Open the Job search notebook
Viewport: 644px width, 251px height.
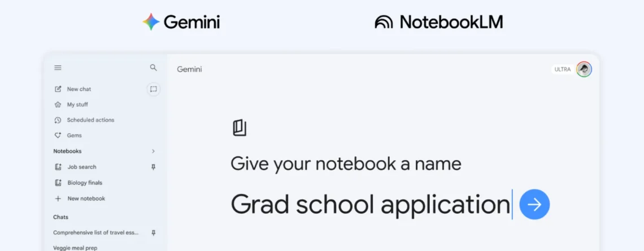tap(81, 167)
